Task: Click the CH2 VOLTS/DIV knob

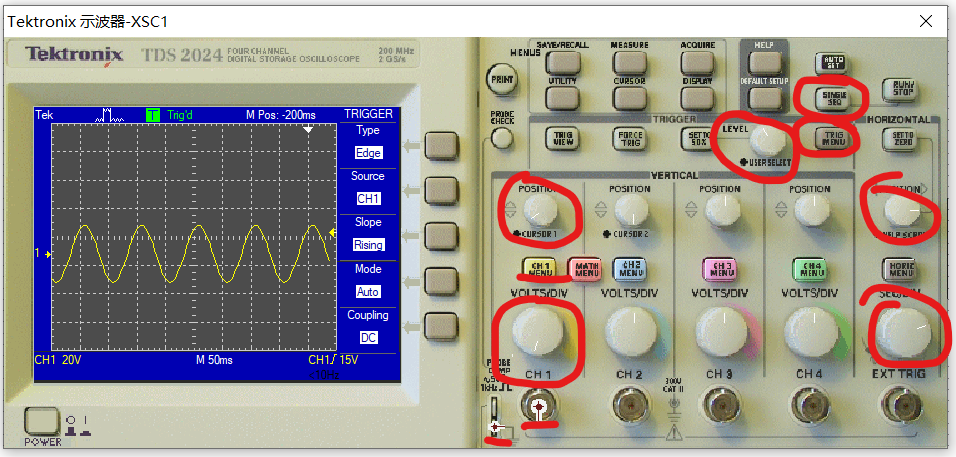Action: (x=630, y=333)
